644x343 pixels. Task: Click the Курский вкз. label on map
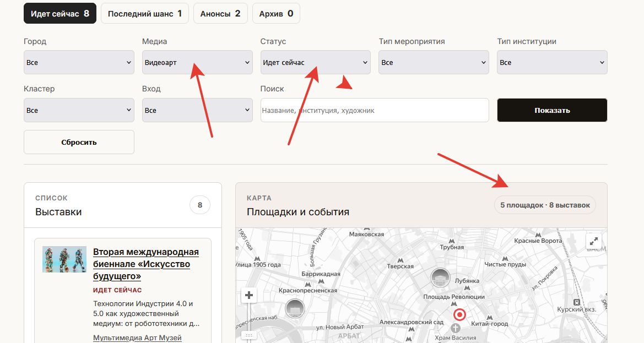(577, 309)
